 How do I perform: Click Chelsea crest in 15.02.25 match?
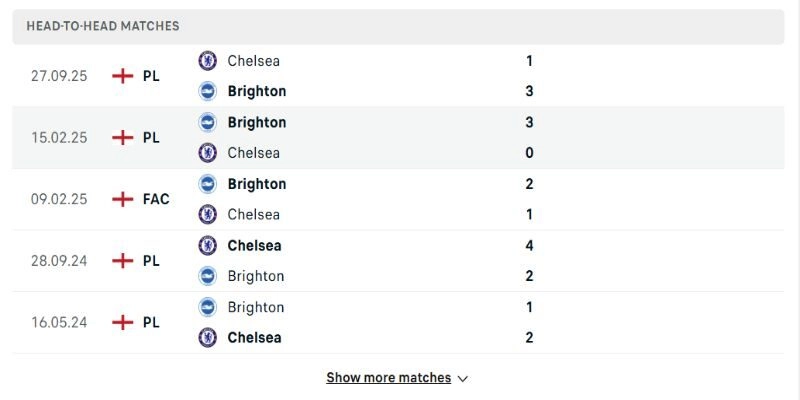208,153
